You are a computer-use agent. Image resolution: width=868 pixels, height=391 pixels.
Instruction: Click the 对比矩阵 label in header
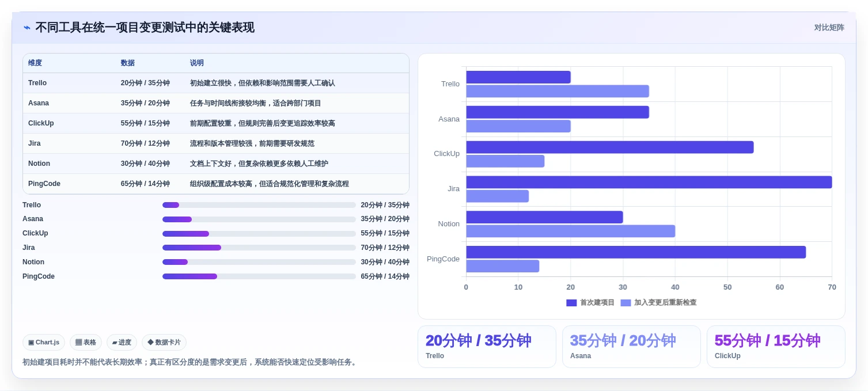pos(829,28)
